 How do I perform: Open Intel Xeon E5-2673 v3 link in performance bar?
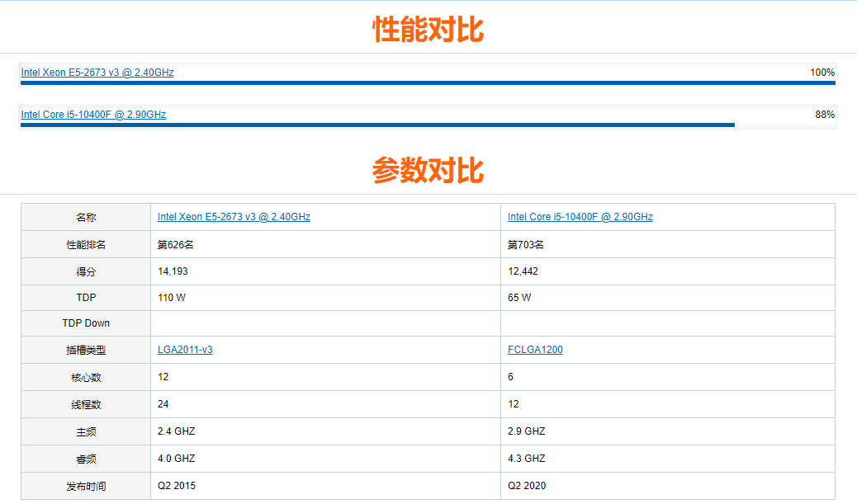[97, 72]
